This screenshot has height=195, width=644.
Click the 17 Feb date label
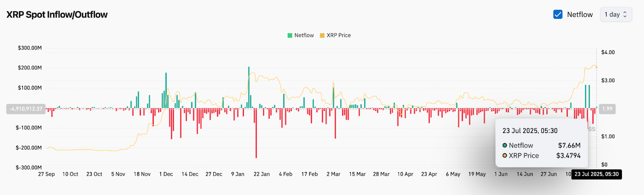click(x=310, y=174)
